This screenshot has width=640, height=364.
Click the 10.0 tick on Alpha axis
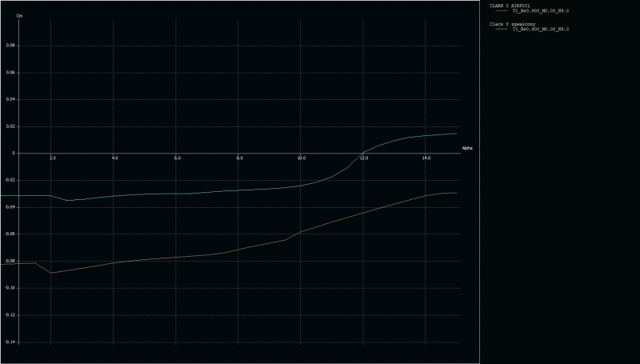point(301,158)
